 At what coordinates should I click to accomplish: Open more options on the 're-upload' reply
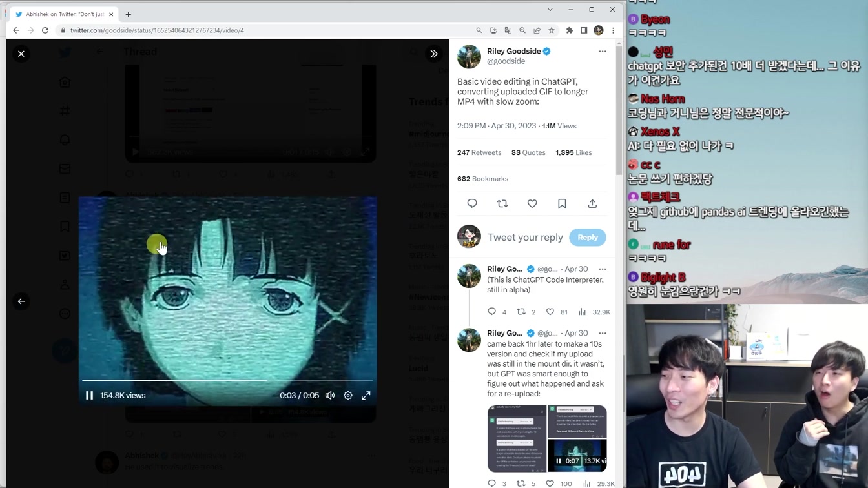[x=603, y=333]
